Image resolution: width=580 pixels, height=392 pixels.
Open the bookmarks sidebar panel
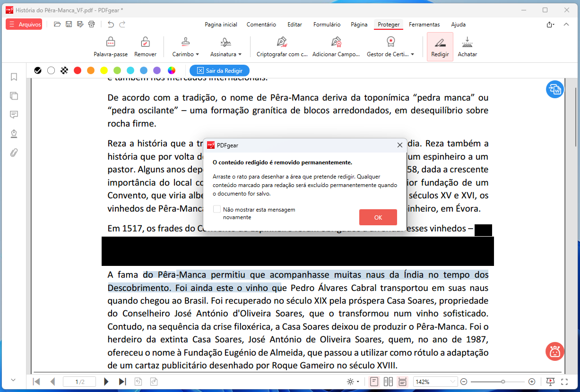point(14,77)
